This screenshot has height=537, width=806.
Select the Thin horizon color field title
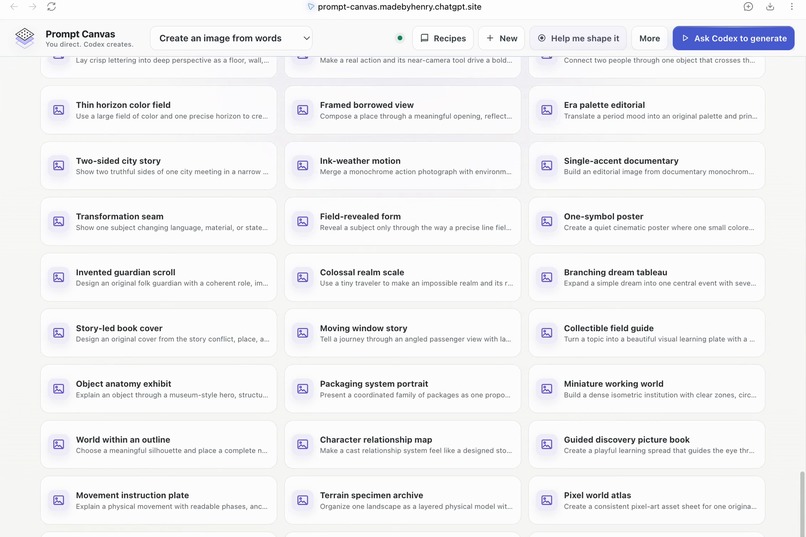pyautogui.click(x=123, y=105)
